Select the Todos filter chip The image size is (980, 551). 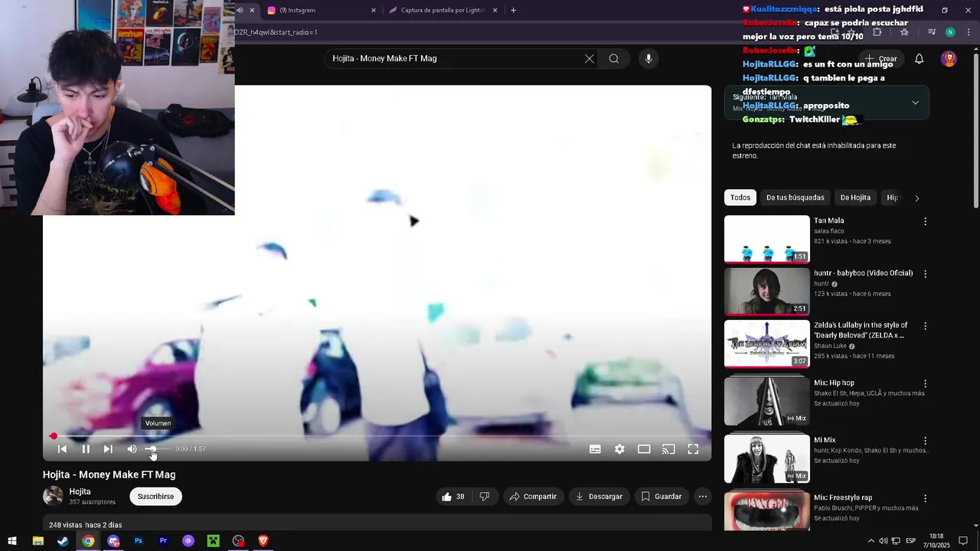[x=740, y=197]
